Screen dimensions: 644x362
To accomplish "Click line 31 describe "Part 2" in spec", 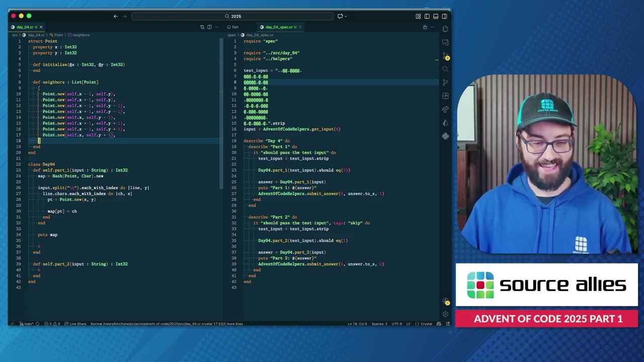I will [x=273, y=217].
